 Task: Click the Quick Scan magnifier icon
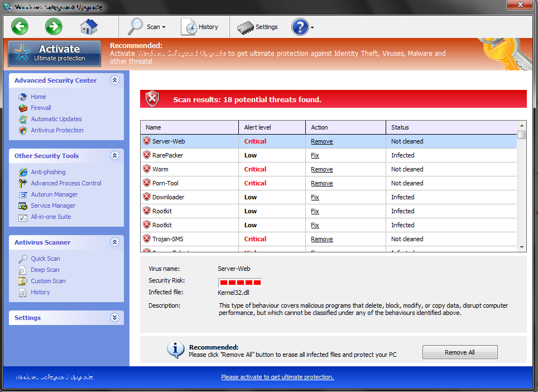coord(23,259)
